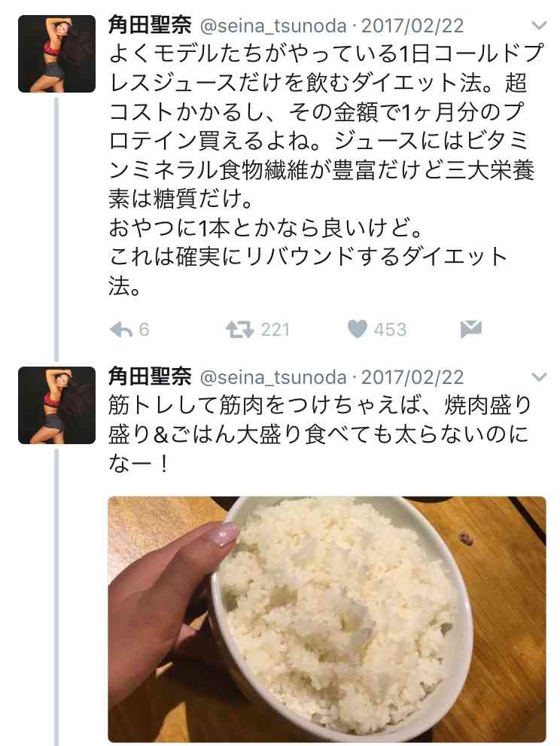The image size is (560, 746).
Task: Expand the second tweet's chevron options menu
Action: [x=539, y=377]
